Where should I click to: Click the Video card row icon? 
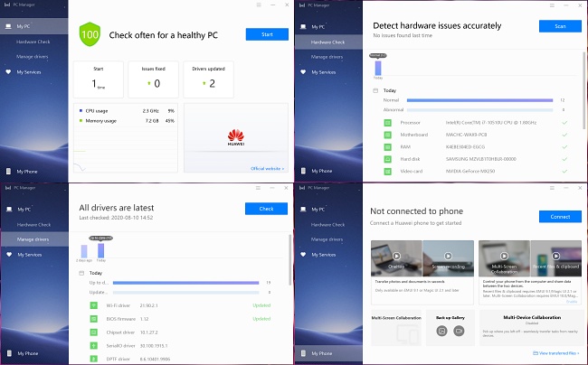tap(388, 172)
